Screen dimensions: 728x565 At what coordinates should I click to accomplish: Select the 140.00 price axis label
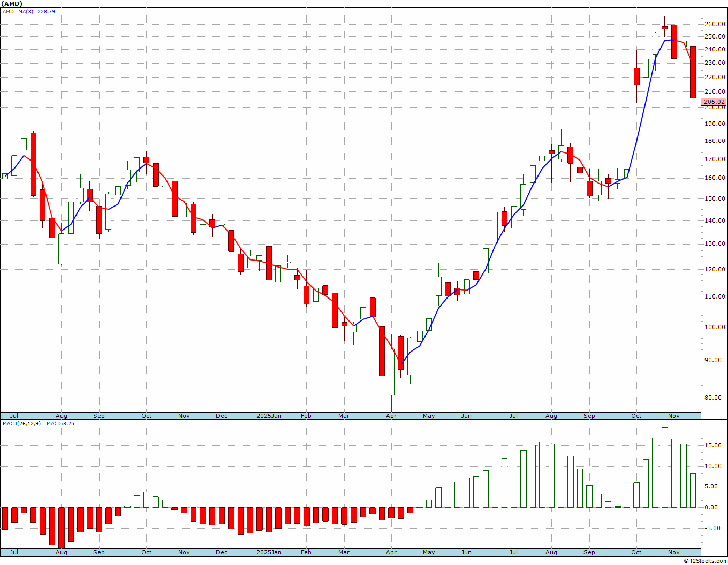(715, 220)
